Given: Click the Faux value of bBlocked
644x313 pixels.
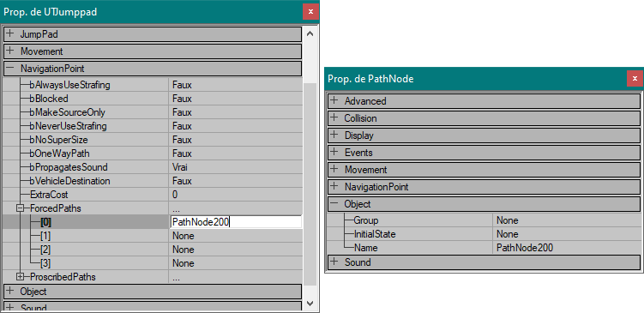Looking at the screenshot, I should pyautogui.click(x=182, y=99).
